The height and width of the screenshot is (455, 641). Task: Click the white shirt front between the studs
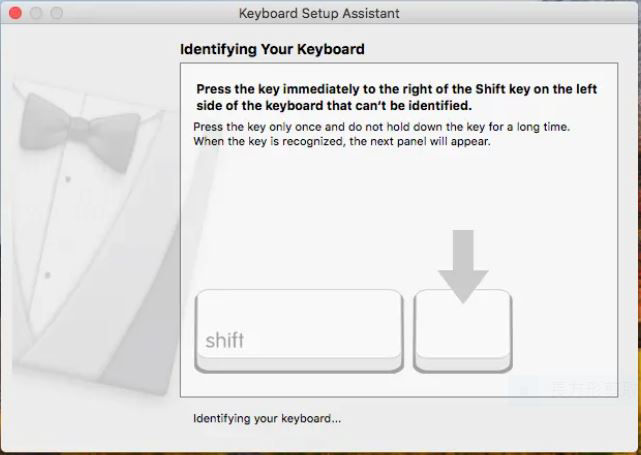[x=57, y=227]
